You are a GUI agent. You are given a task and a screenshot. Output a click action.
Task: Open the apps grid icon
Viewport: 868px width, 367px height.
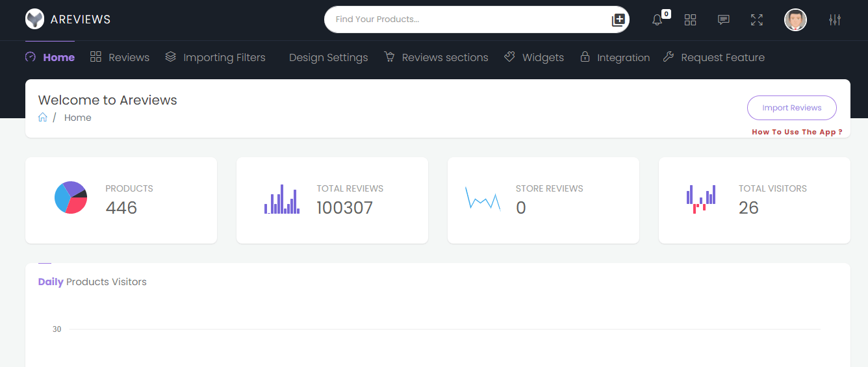[690, 20]
